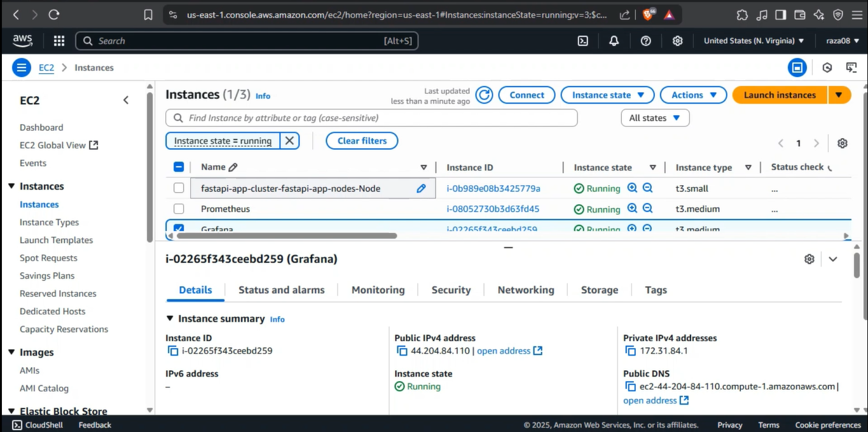Click the Launch instances button

[x=779, y=95]
